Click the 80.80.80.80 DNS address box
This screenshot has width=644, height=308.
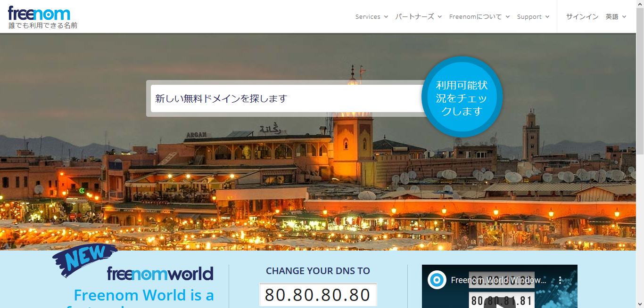click(x=318, y=295)
